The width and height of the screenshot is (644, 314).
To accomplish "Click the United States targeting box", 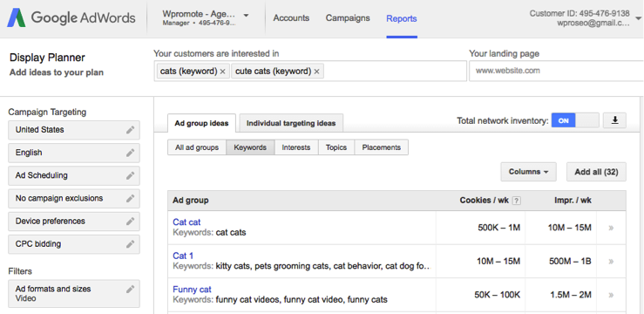I will click(74, 130).
